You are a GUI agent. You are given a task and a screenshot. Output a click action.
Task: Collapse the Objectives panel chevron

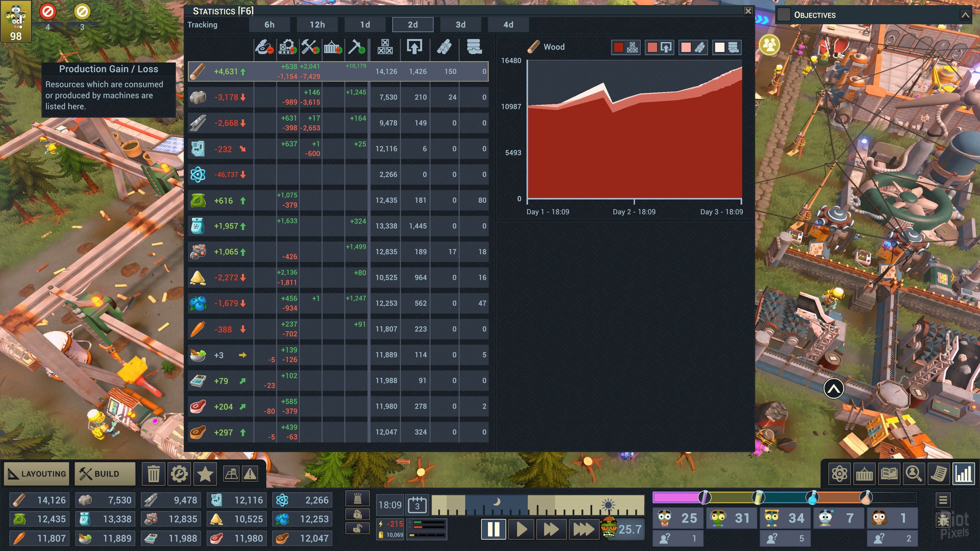tap(965, 15)
